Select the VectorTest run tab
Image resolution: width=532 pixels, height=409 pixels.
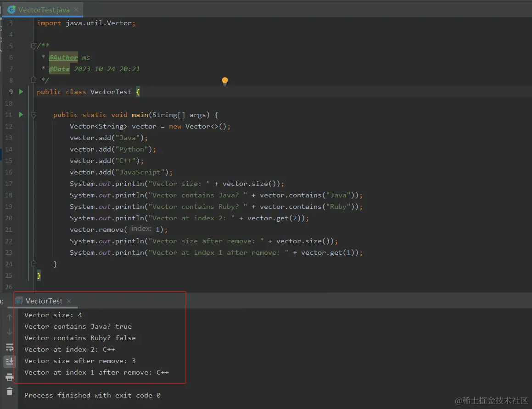pyautogui.click(x=44, y=301)
